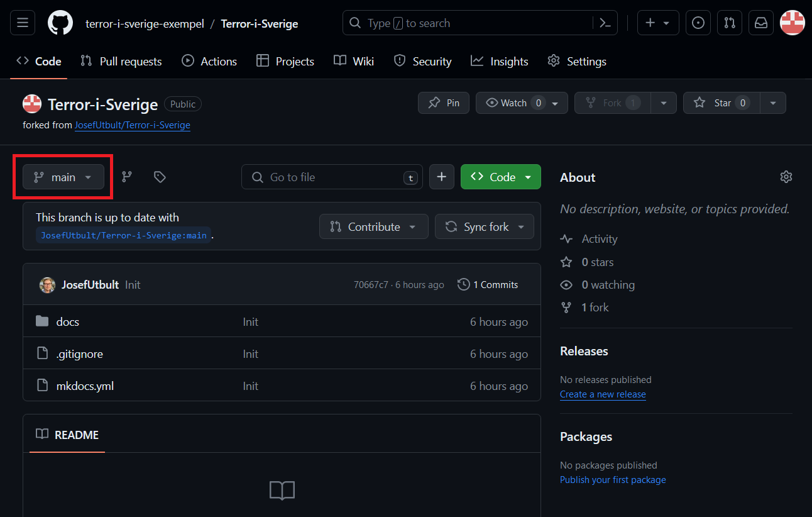Expand the Sync fork dropdown

click(485, 227)
